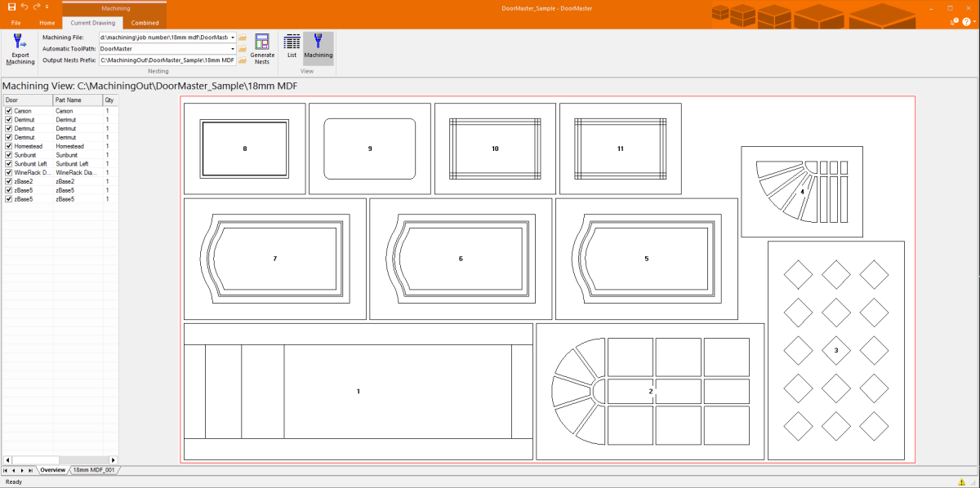The height and width of the screenshot is (488, 980).
Task: Open the File menu
Action: click(x=15, y=23)
